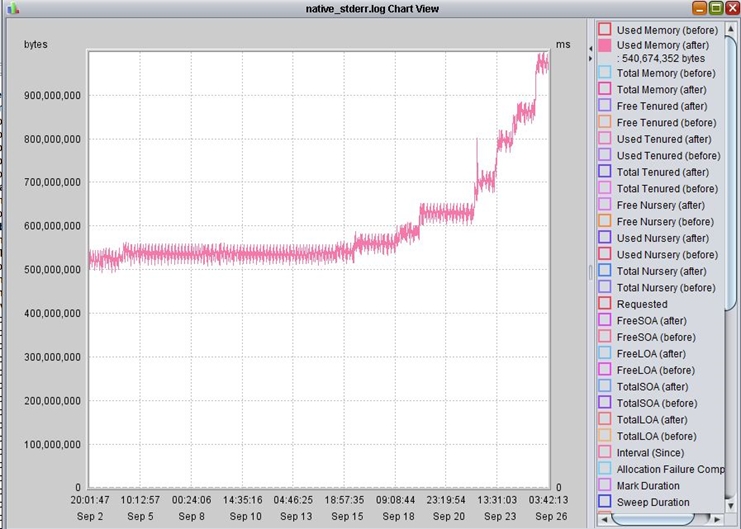The height and width of the screenshot is (529, 741).
Task: Enable Total Memory (before) series
Action: click(604, 72)
